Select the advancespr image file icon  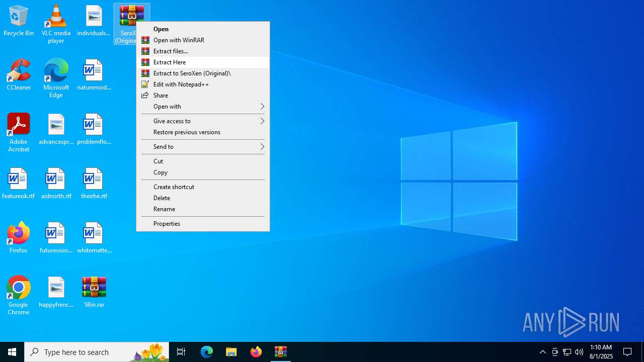pyautogui.click(x=56, y=130)
